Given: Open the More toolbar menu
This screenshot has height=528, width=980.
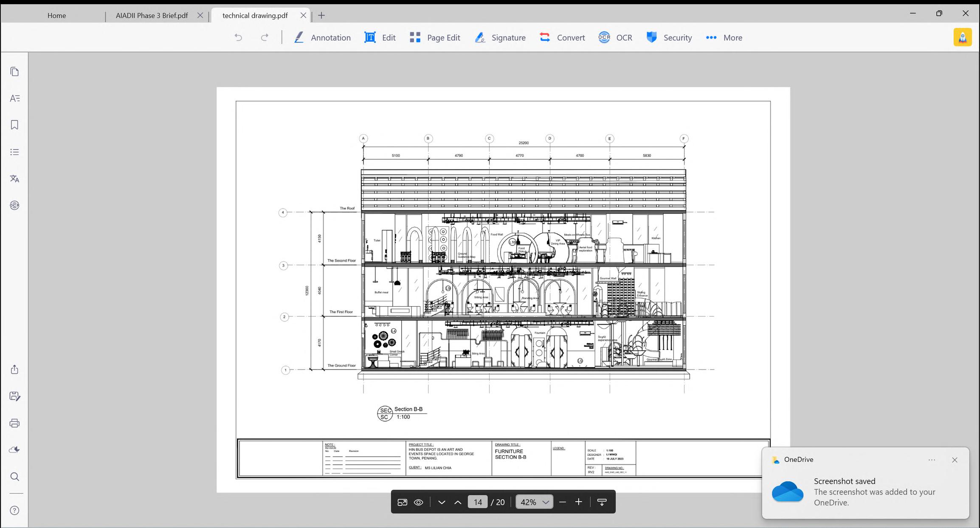Looking at the screenshot, I should (724, 37).
